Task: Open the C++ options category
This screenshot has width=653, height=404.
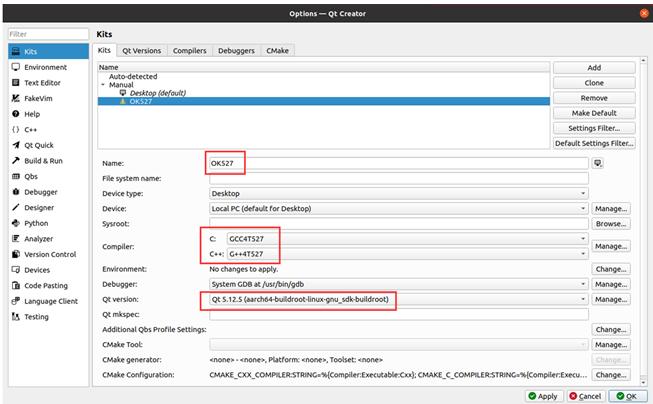Action: click(x=48, y=130)
